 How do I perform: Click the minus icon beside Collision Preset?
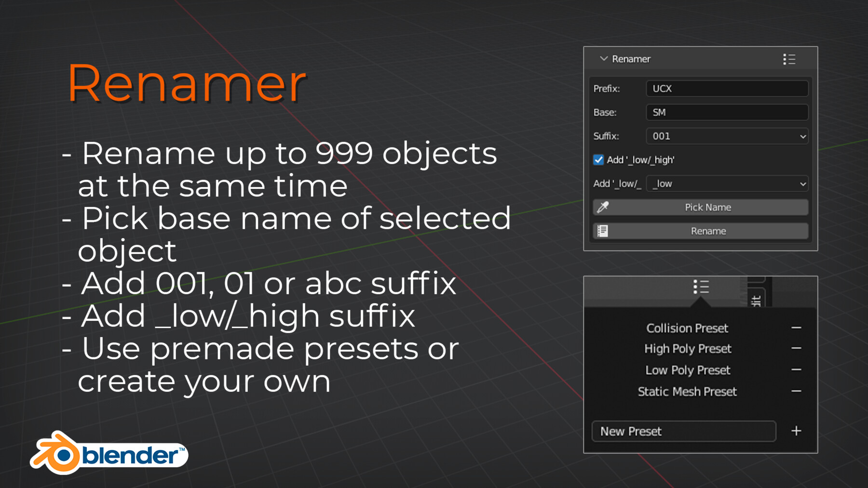tap(796, 328)
